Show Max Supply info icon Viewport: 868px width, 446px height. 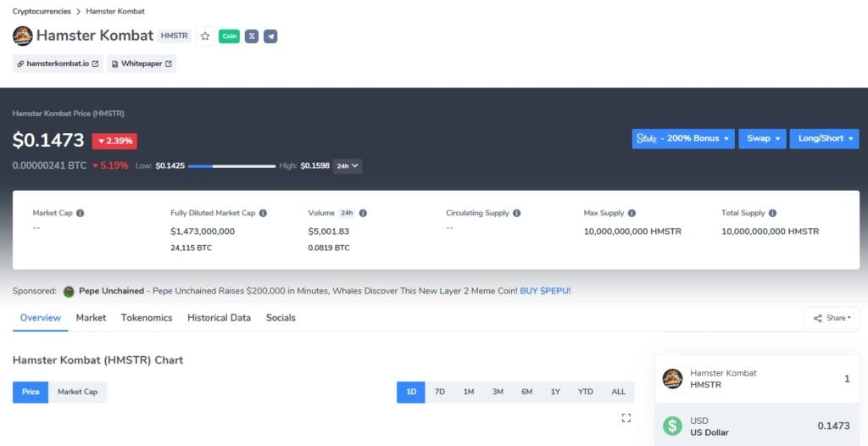pyautogui.click(x=632, y=213)
